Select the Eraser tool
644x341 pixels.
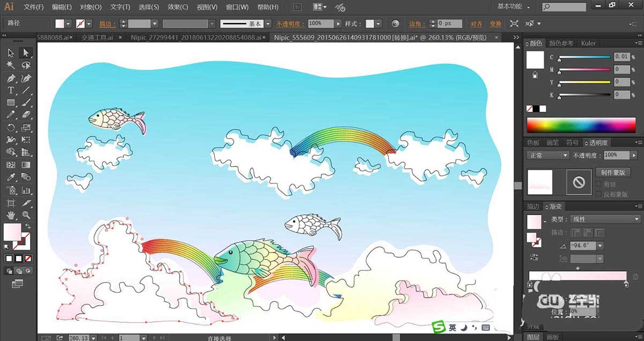pos(26,115)
